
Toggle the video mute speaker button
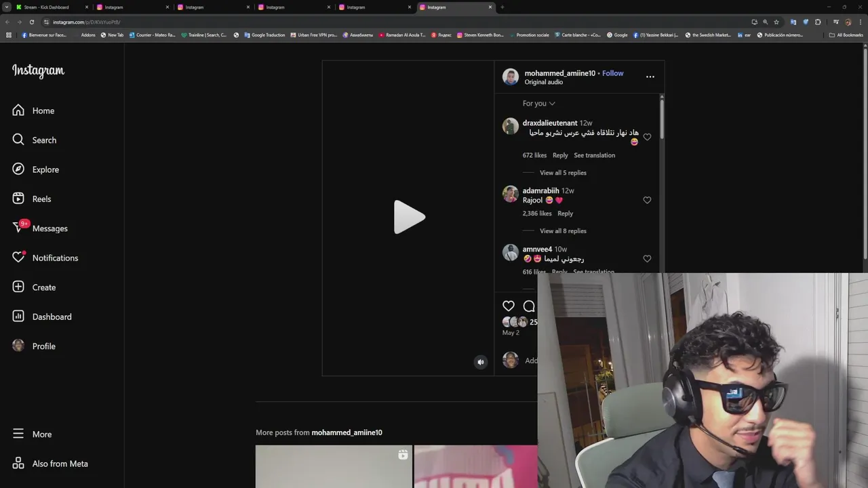(x=481, y=362)
